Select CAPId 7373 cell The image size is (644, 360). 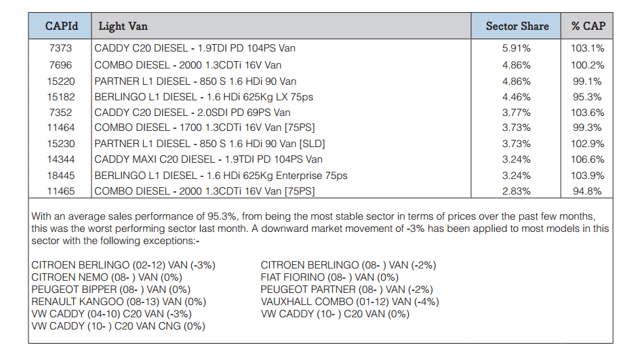point(60,48)
